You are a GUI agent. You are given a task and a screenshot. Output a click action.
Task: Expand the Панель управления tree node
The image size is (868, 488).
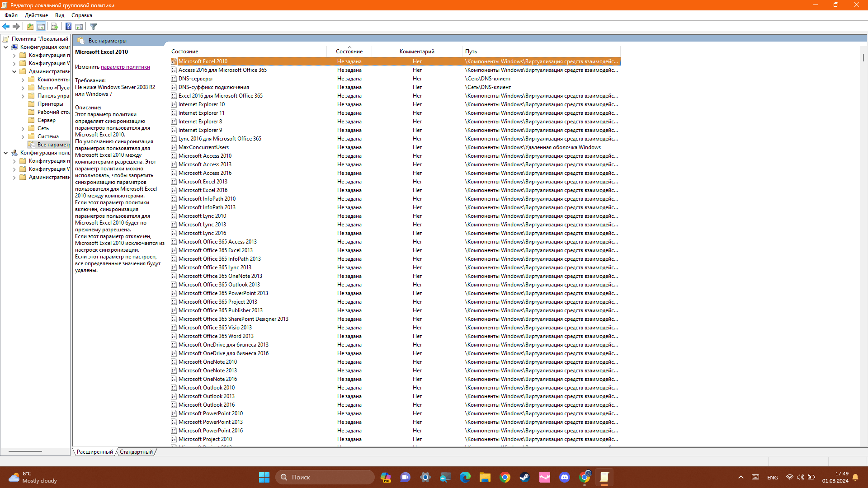click(x=23, y=96)
